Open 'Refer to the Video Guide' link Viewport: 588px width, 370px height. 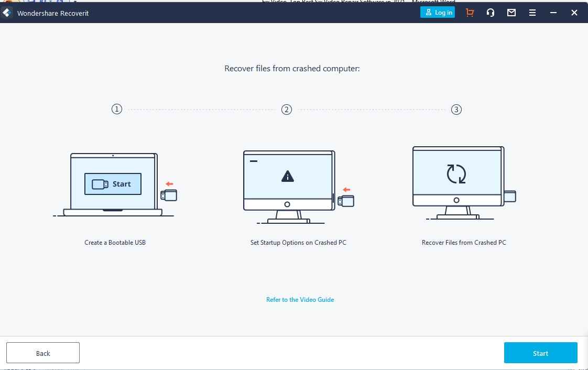pos(300,300)
